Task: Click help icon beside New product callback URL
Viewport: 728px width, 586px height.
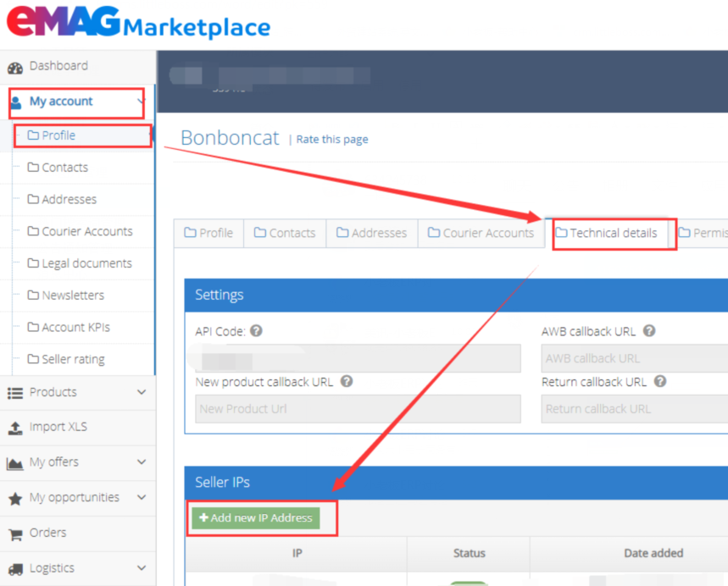Action: coord(347,382)
